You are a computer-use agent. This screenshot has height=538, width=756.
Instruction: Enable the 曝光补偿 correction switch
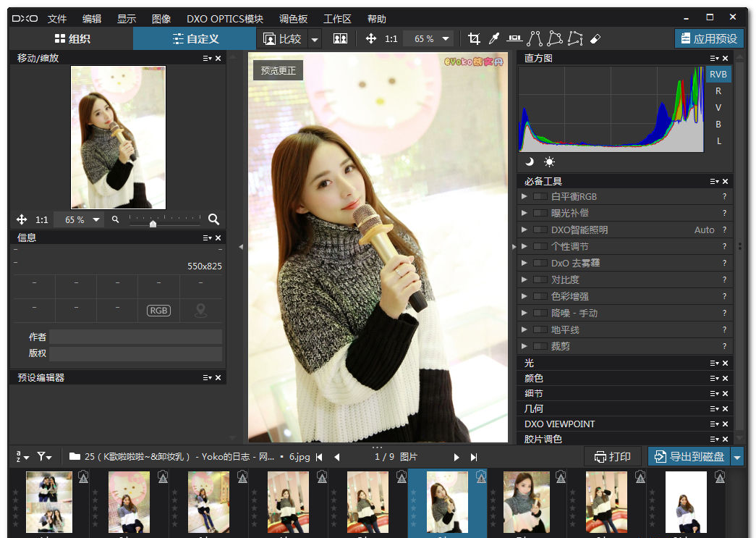click(x=540, y=213)
